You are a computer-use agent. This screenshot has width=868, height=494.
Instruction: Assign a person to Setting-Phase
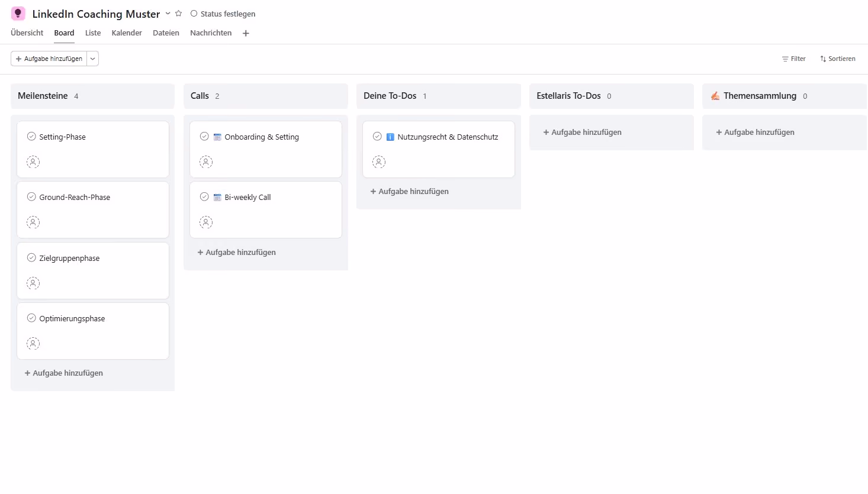[33, 162]
